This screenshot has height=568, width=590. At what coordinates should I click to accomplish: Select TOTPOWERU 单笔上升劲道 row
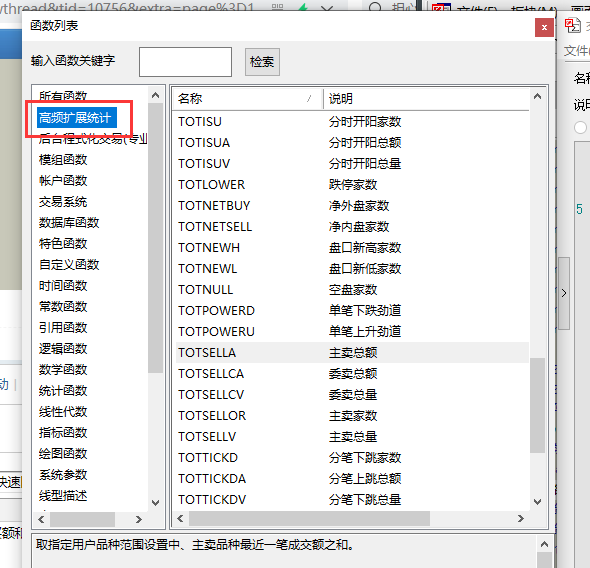click(352, 332)
